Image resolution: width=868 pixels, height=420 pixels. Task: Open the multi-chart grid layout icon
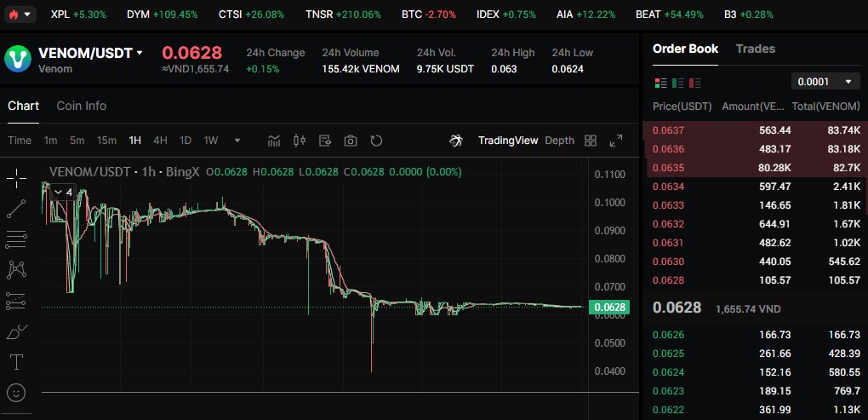(591, 141)
